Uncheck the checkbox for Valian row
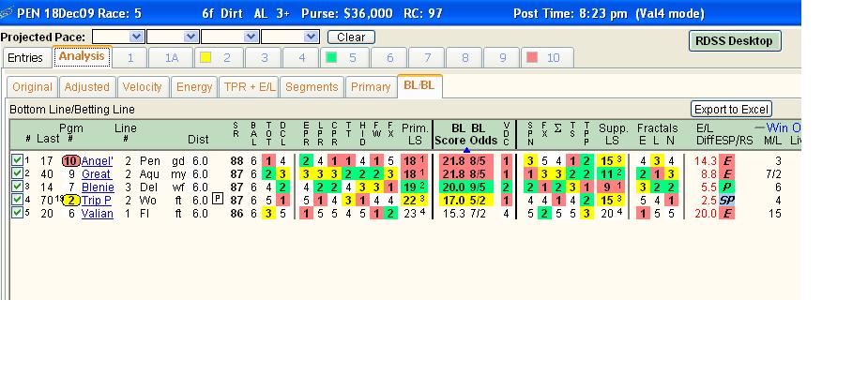868x375 pixels. tap(17, 213)
